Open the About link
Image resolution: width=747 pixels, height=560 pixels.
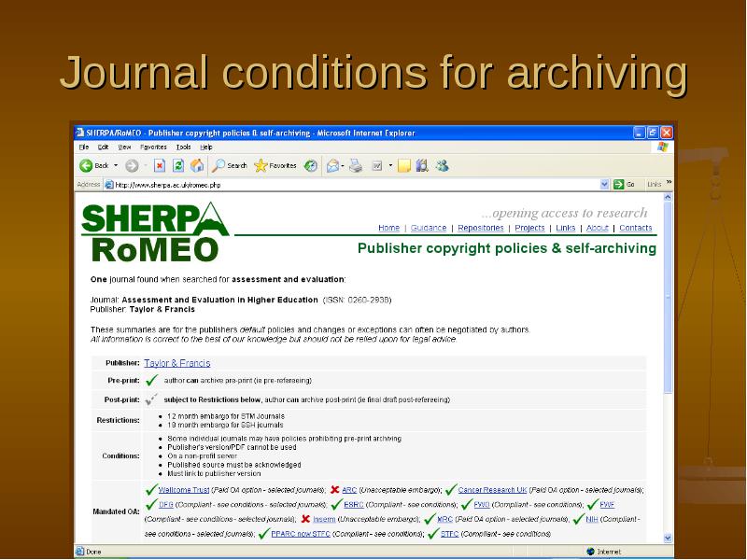[598, 228]
